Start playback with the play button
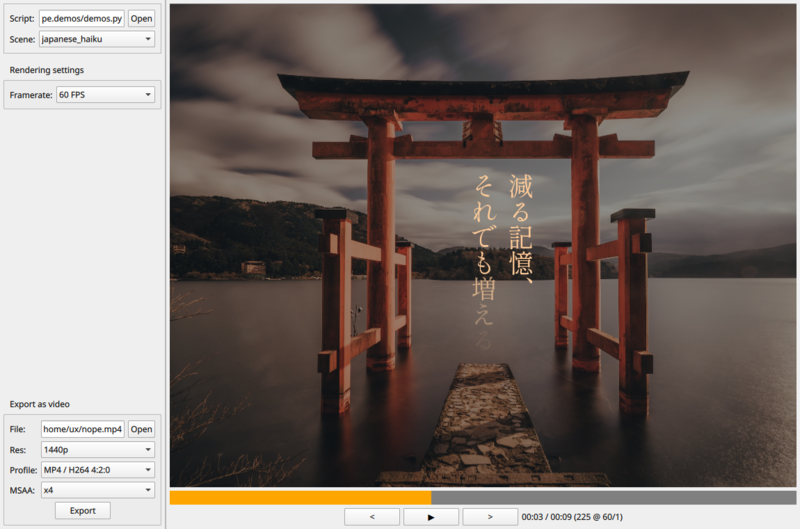This screenshot has width=800, height=529. coord(431,517)
